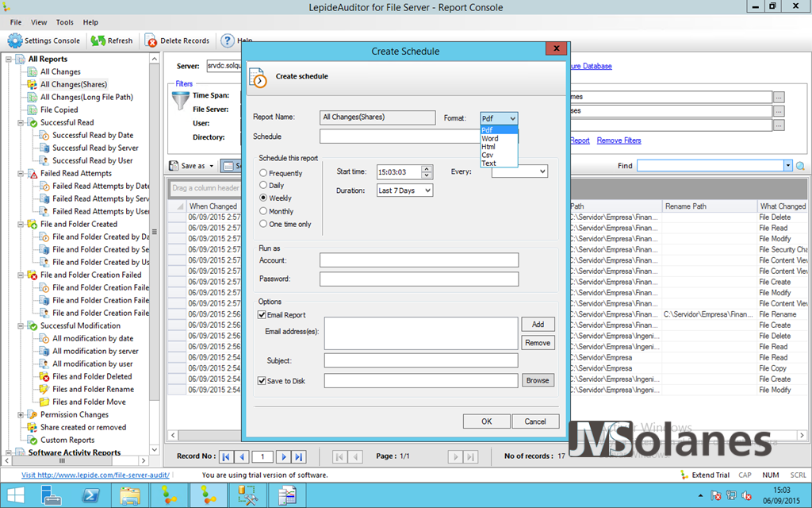This screenshot has height=508, width=812.
Task: Click the Share created or removed icon
Action: pyautogui.click(x=32, y=428)
